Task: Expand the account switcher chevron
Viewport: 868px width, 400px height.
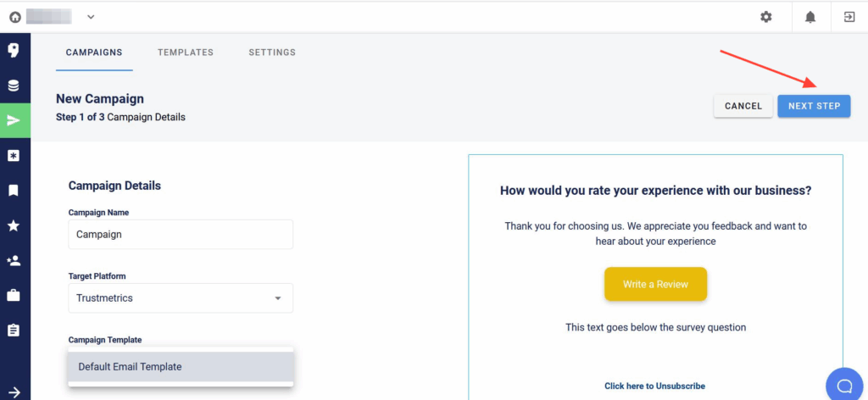Action: (91, 17)
